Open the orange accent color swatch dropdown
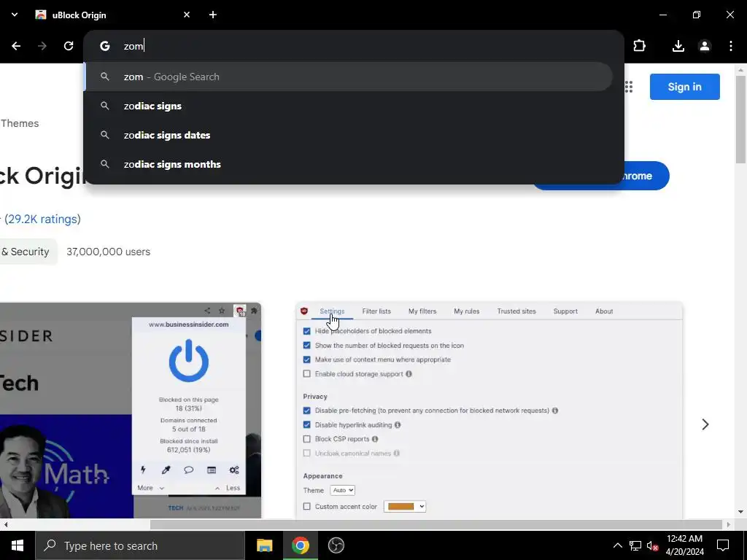The height and width of the screenshot is (560, 747). [404, 507]
